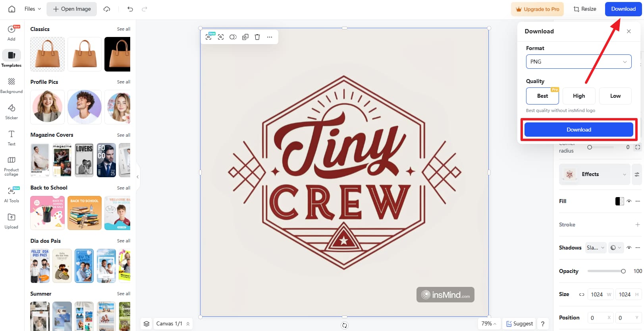Image resolution: width=644 pixels, height=331 pixels.
Task: See all Back to School templates
Action: coord(123,188)
